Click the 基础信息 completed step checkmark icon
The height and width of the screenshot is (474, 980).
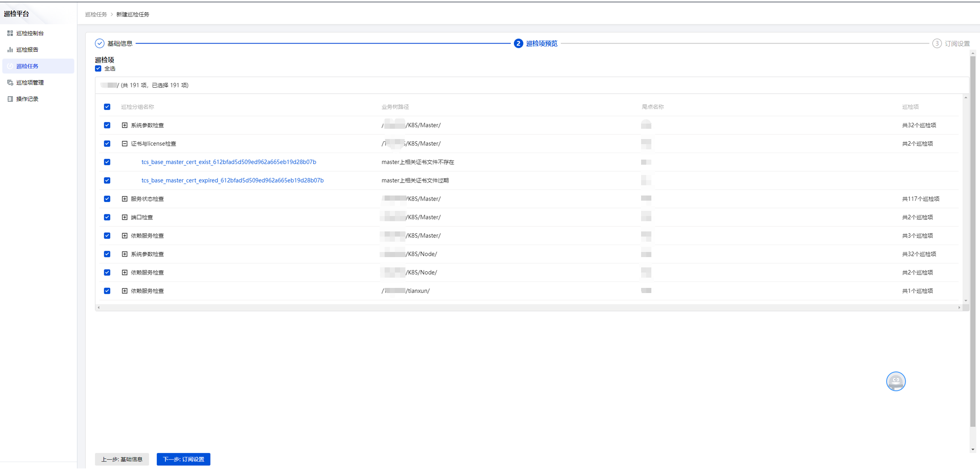[x=100, y=43]
